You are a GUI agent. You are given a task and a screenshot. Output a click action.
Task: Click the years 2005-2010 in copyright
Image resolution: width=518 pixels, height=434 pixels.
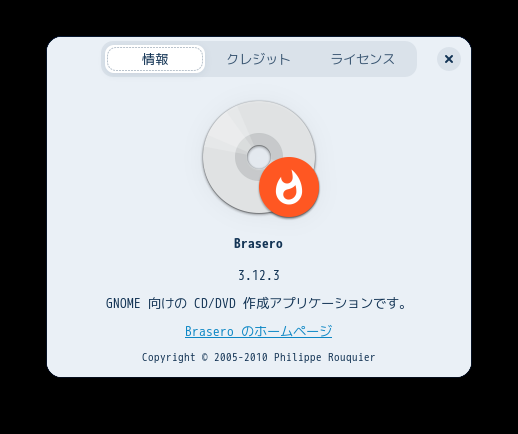[241, 357]
